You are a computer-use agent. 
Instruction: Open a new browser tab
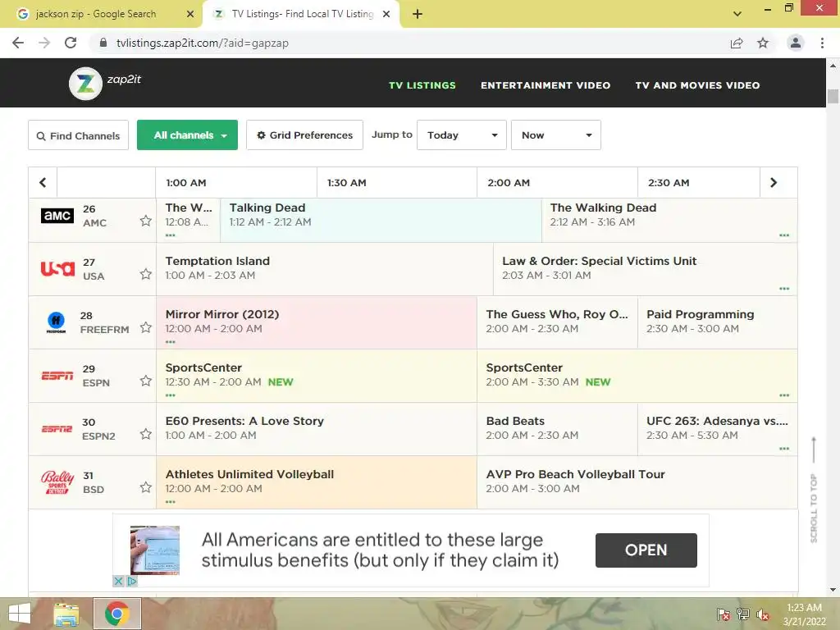[418, 14]
